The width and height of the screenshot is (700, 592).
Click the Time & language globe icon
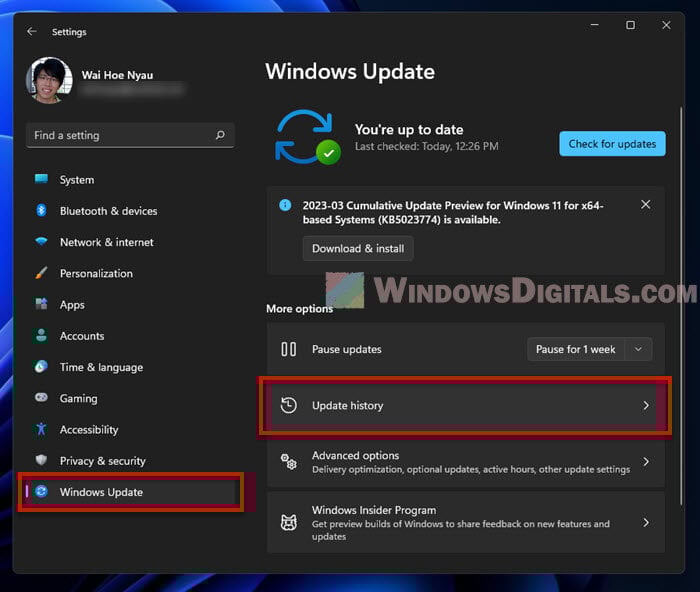tap(41, 367)
